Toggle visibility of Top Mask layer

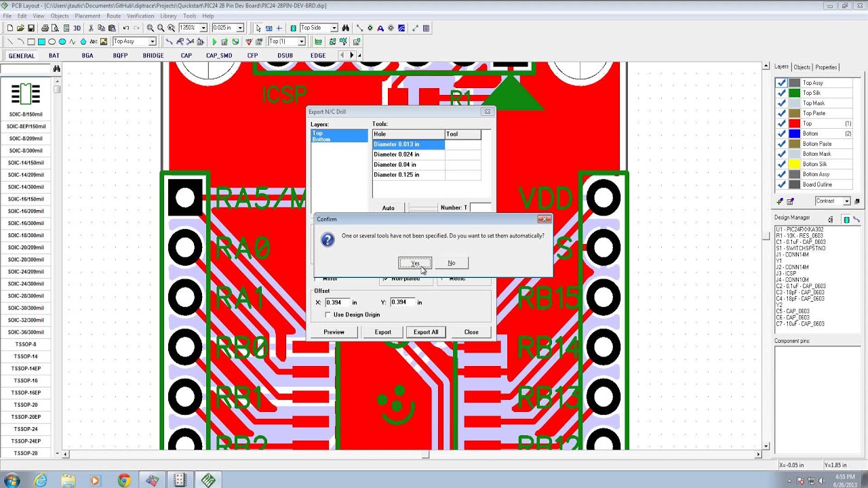(781, 103)
